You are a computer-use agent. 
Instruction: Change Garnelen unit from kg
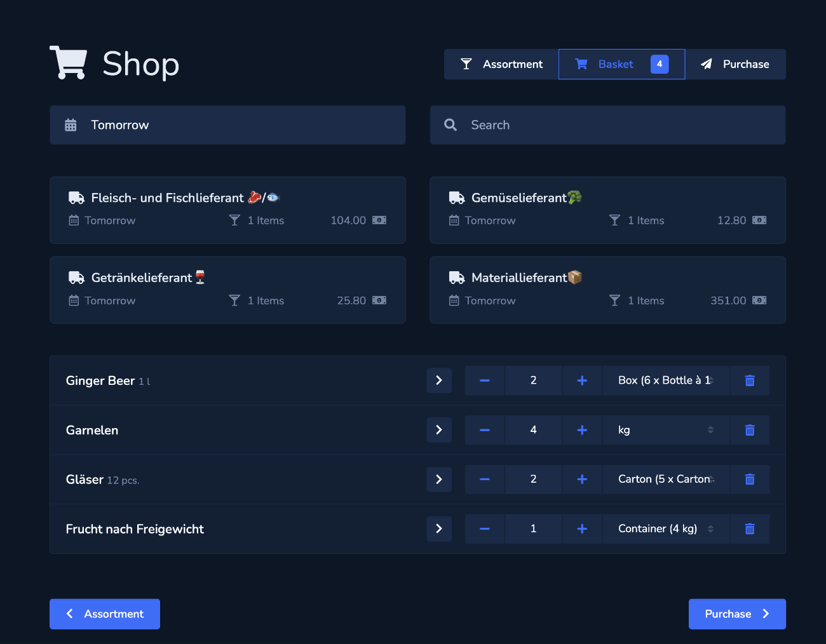666,430
